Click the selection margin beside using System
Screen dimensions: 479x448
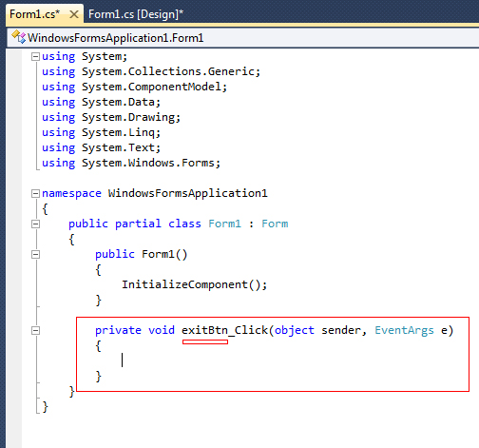[x=14, y=57]
